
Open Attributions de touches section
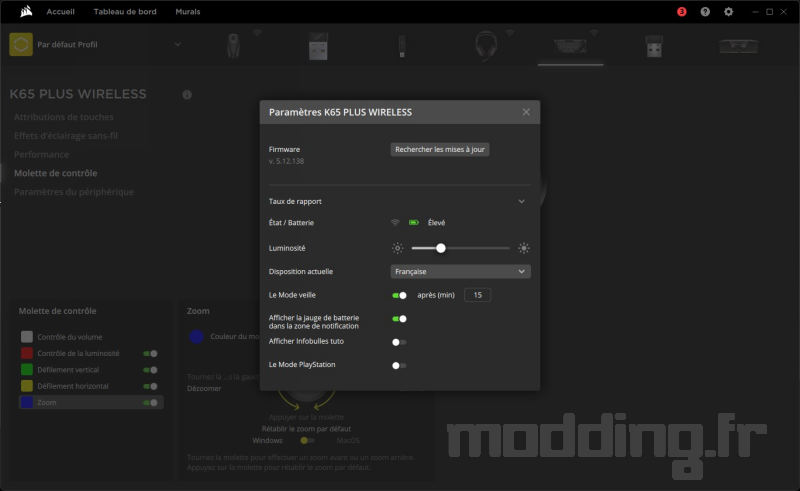64,117
